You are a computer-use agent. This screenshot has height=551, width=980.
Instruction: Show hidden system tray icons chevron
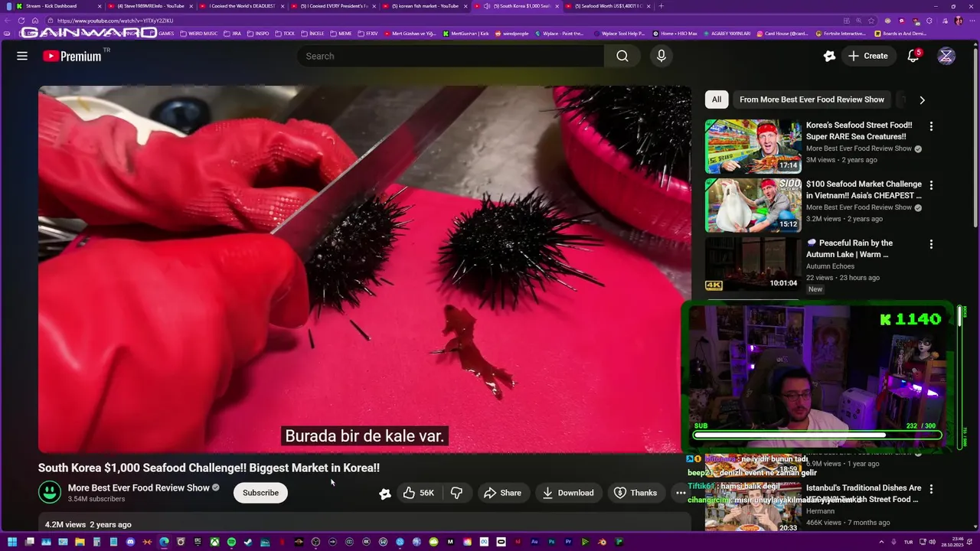click(x=881, y=542)
